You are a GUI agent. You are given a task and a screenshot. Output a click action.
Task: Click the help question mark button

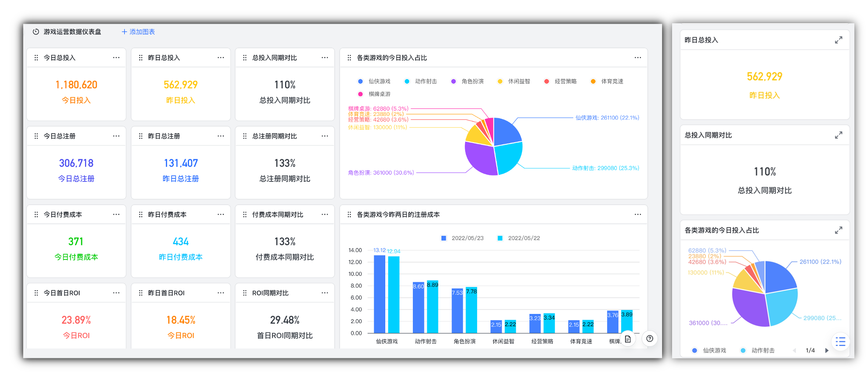pos(650,339)
